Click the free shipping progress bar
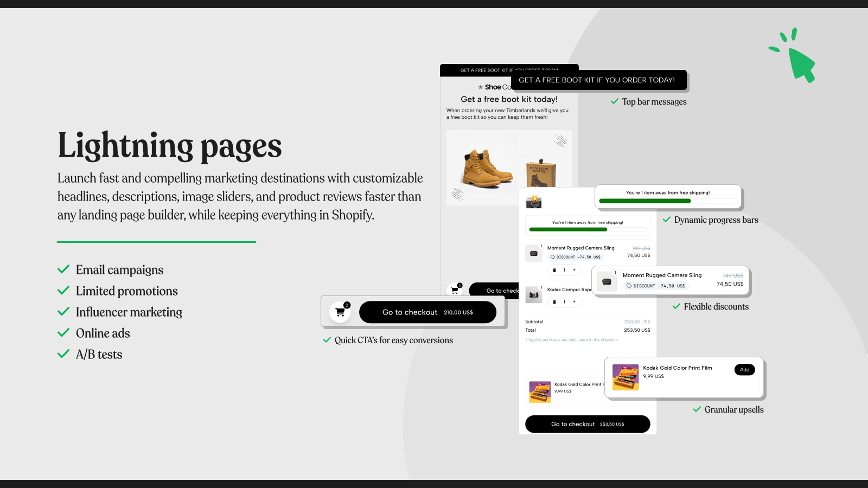This screenshot has height=488, width=868. coord(668,201)
